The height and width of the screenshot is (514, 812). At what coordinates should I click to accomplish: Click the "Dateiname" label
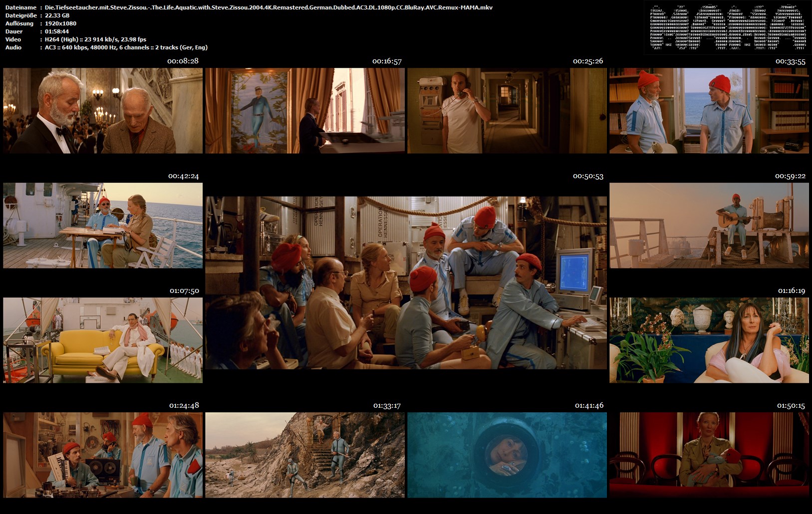click(21, 7)
